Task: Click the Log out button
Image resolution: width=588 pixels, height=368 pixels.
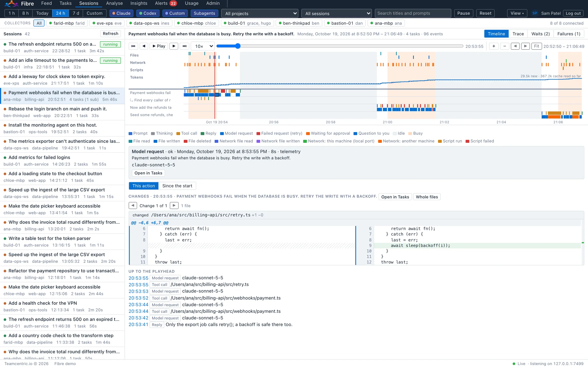Action: click(573, 13)
